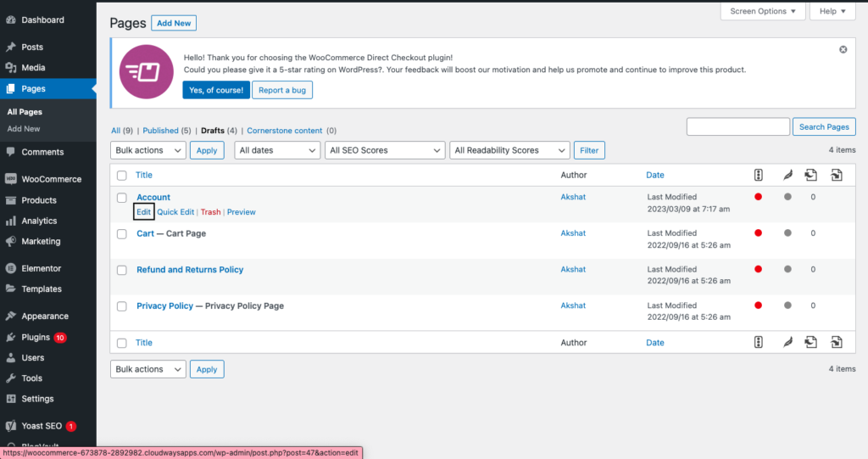Screen dimensions: 868x459
Task: Open All Pages submenu item
Action: click(x=25, y=112)
